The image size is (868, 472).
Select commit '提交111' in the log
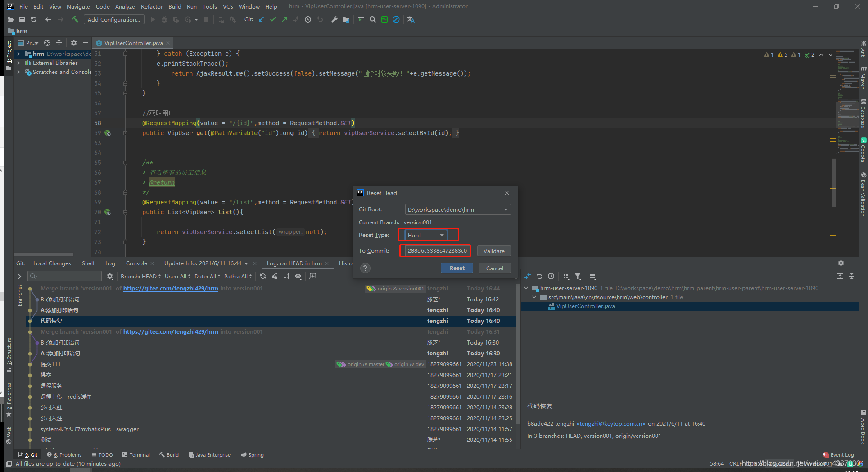pos(270,364)
